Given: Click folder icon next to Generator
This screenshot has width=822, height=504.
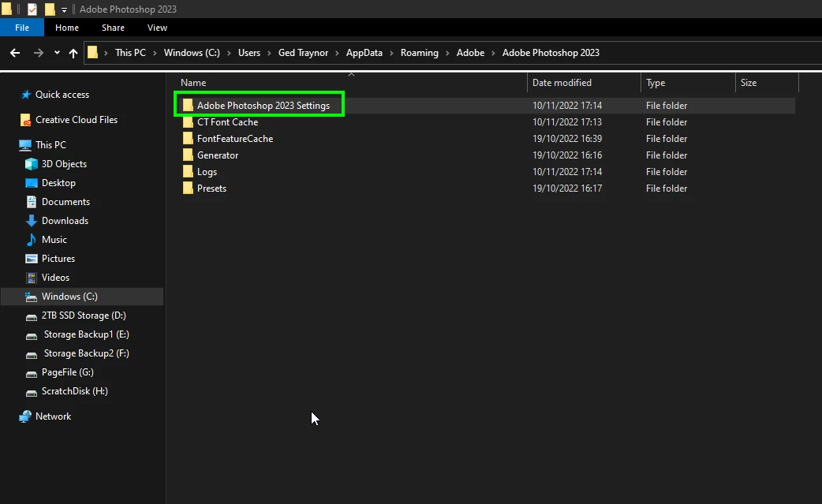Looking at the screenshot, I should click(188, 155).
